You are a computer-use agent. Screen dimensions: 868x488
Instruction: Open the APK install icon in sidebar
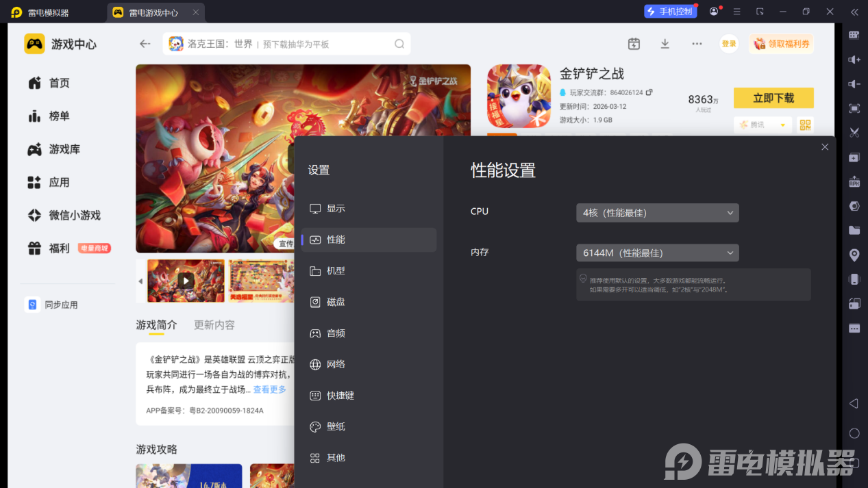coord(854,181)
